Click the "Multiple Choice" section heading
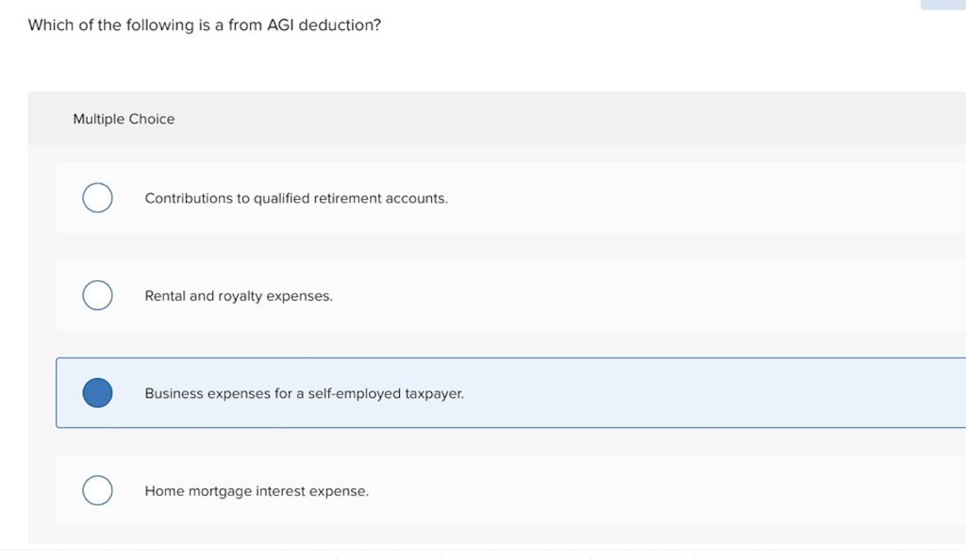The height and width of the screenshot is (560, 966). [124, 119]
